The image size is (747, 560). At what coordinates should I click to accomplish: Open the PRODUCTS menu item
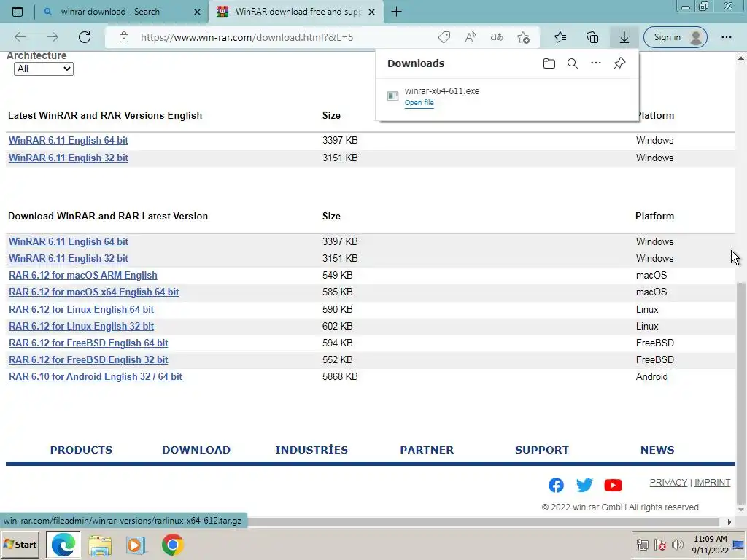click(82, 450)
